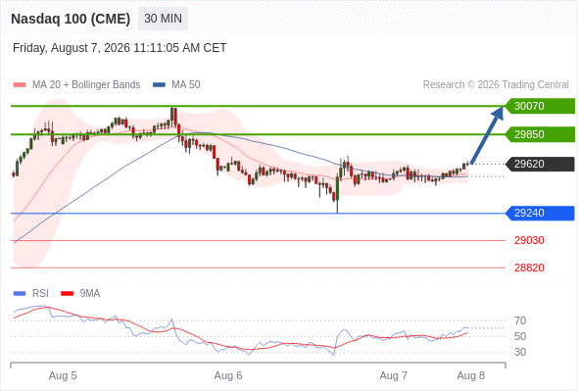Click the 29850 green resistance label
Image resolution: width=578 pixels, height=392 pixels.
[x=540, y=134]
